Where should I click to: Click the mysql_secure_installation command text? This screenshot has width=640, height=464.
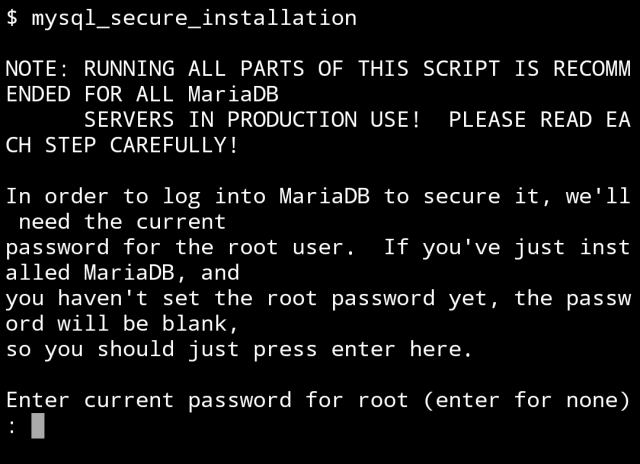click(x=194, y=18)
